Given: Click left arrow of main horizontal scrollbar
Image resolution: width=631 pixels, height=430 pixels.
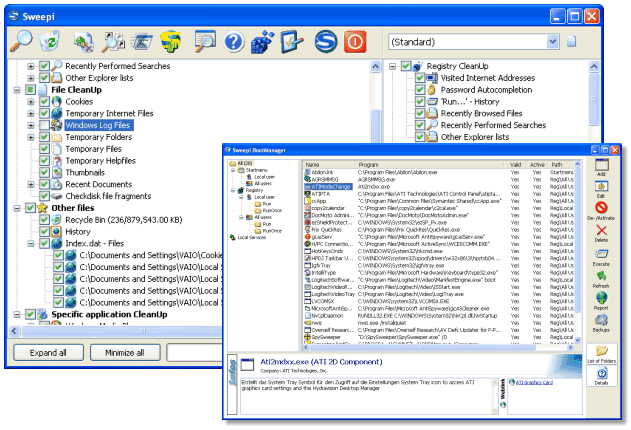Looking at the screenshot, I should 14,331.
